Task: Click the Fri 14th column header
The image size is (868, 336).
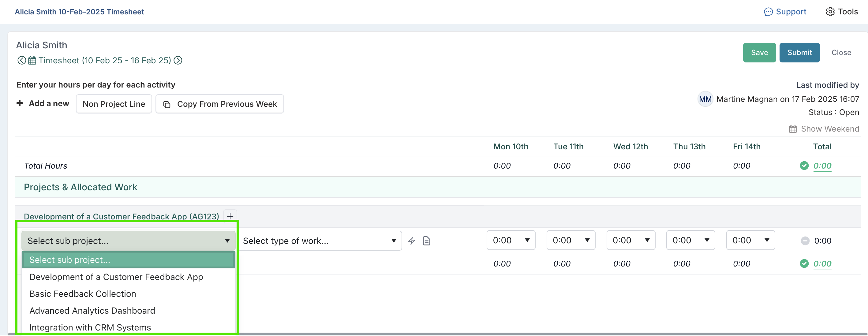Action: coord(747,147)
